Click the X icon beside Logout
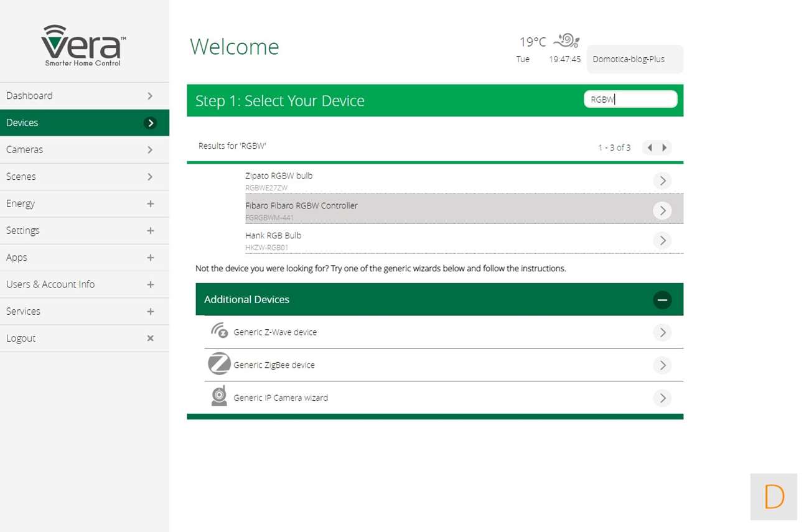Image resolution: width=809 pixels, height=532 pixels. (x=150, y=338)
